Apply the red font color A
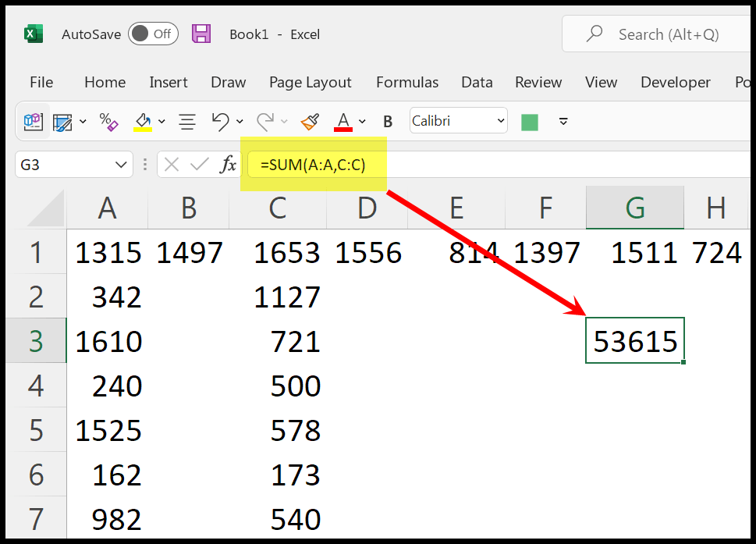Screen dimensions: 756x544 (343, 122)
